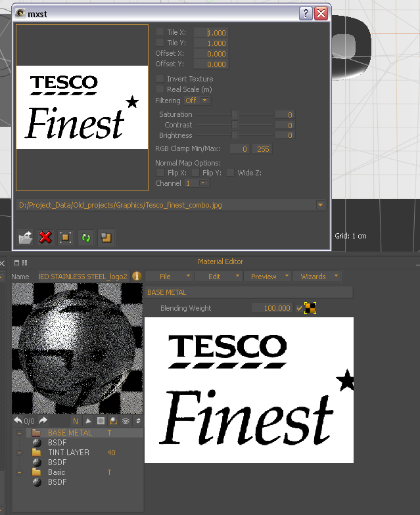Viewport: 420px width, 515px height.
Task: Click the Blending Weight checker texture icon
Action: (310, 308)
